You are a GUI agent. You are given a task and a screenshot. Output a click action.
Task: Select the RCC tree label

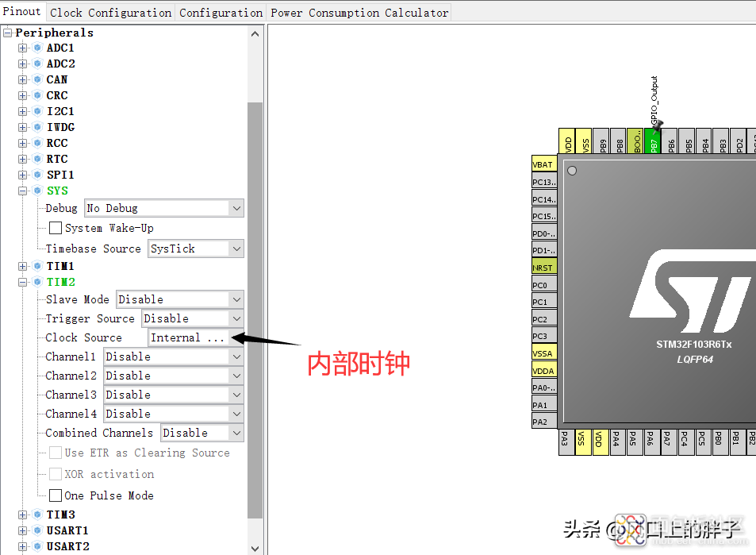click(x=57, y=144)
